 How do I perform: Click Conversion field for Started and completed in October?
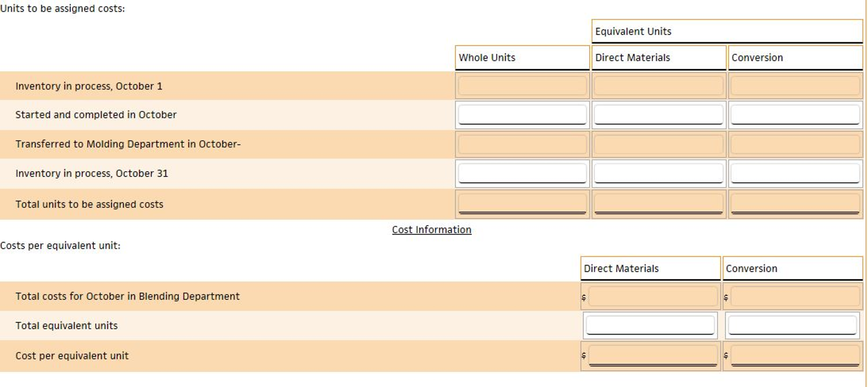point(795,114)
